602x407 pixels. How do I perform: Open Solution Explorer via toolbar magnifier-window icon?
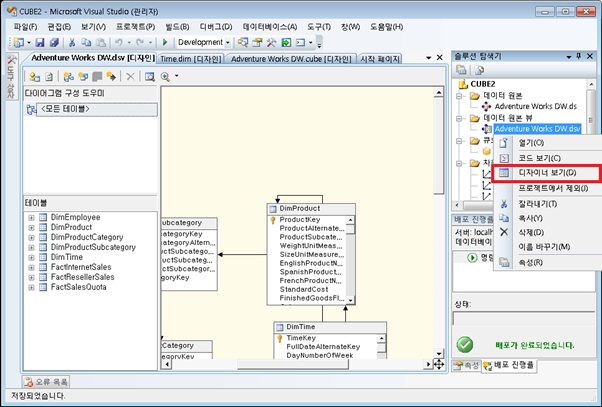point(243,42)
